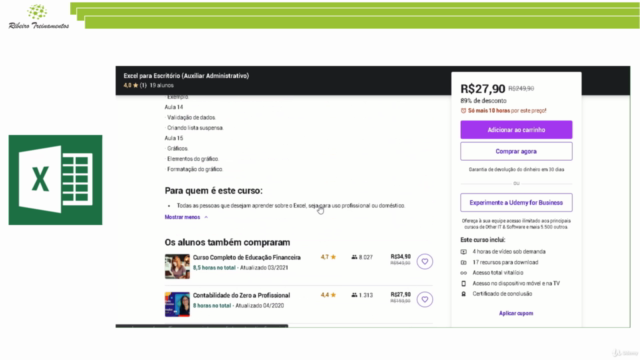Click the Elementos do gráfico line
640x360 pixels.
pos(193,159)
